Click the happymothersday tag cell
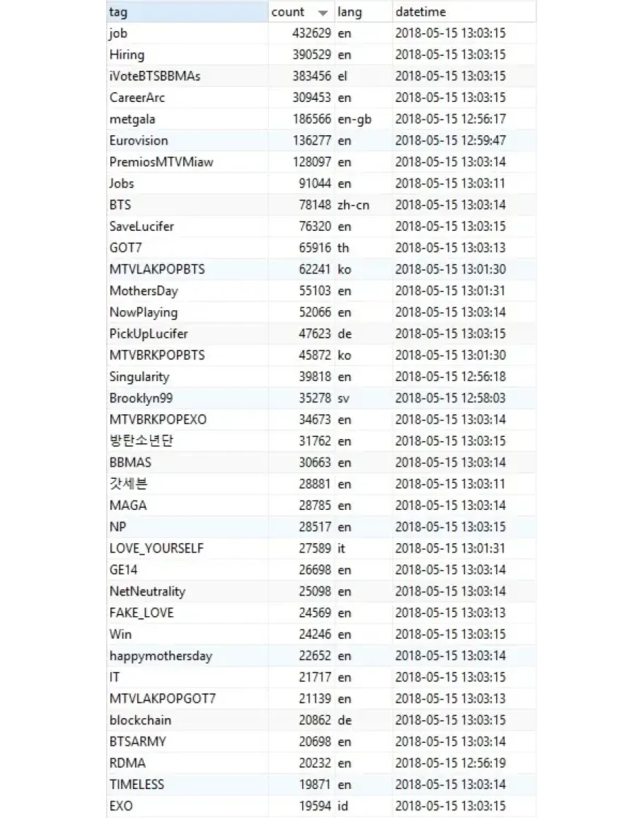The height and width of the screenshot is (818, 644). pyautogui.click(x=161, y=656)
